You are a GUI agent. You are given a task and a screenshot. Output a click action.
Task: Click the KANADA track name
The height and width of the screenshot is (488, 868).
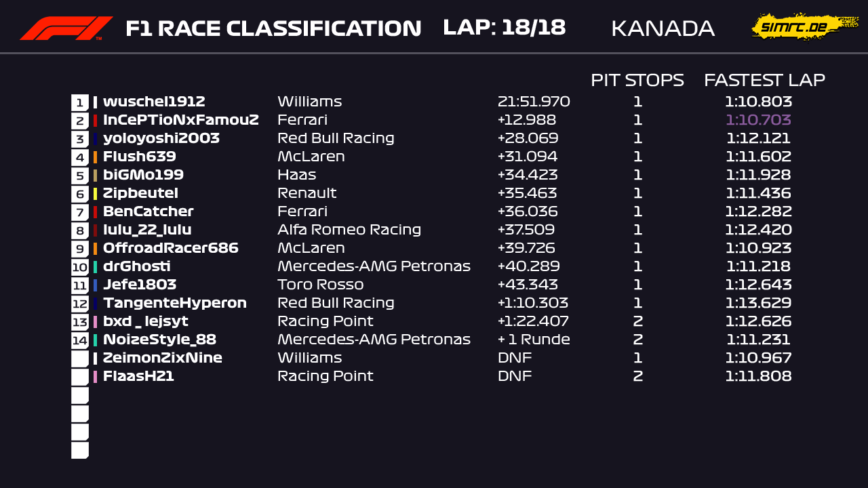coord(663,28)
